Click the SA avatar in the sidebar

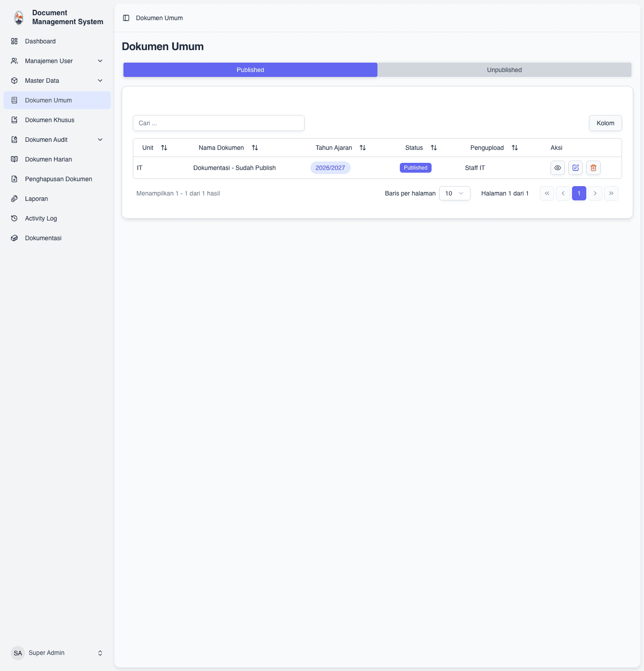(x=18, y=653)
